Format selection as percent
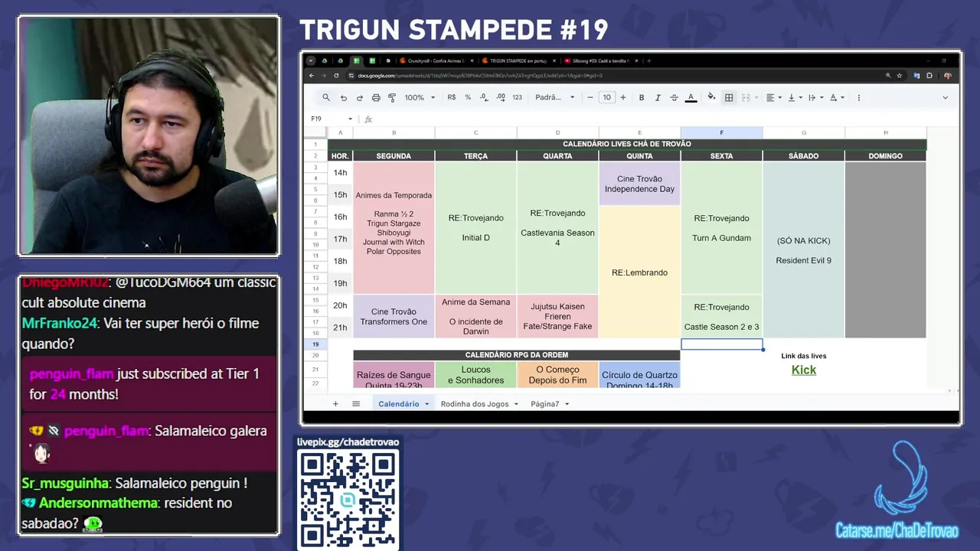 click(468, 97)
